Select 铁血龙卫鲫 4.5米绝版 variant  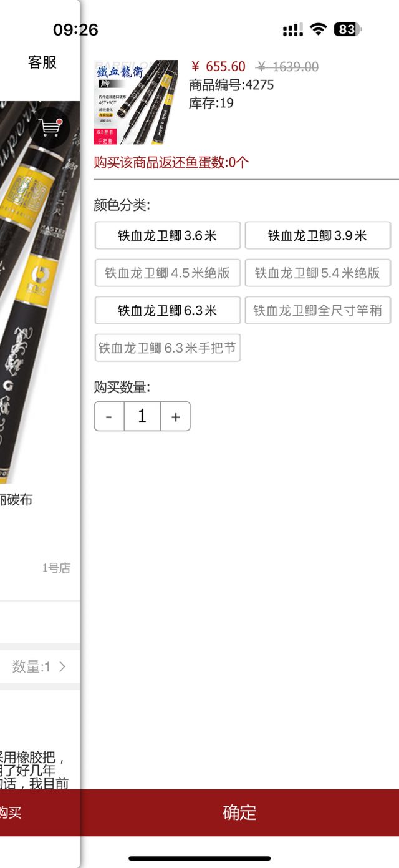(x=167, y=273)
